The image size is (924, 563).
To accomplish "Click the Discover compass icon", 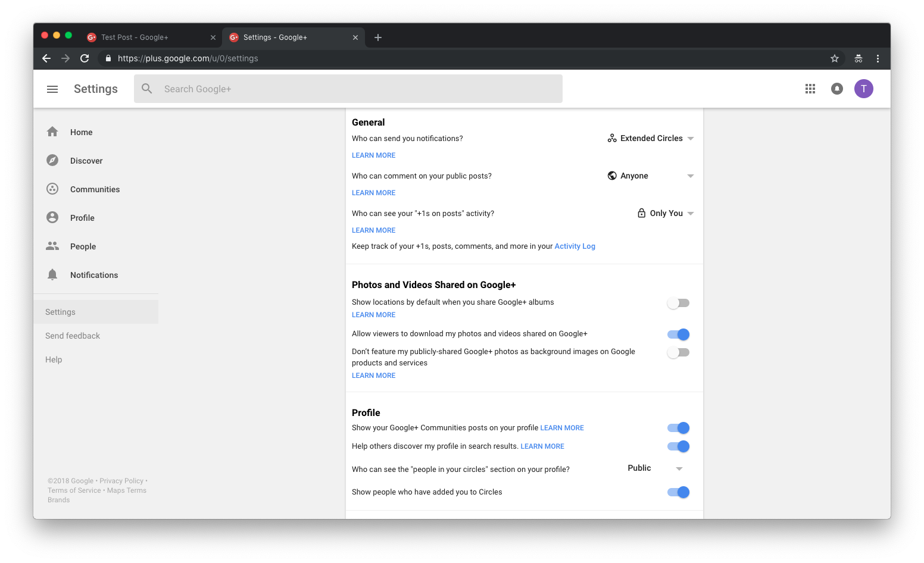I will pos(52,160).
